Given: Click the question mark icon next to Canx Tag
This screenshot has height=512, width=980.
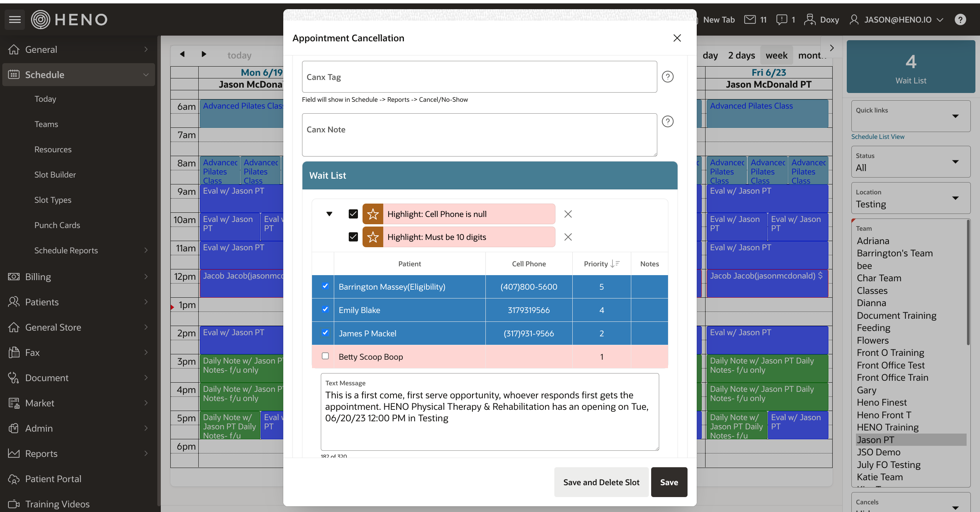Looking at the screenshot, I should point(667,77).
